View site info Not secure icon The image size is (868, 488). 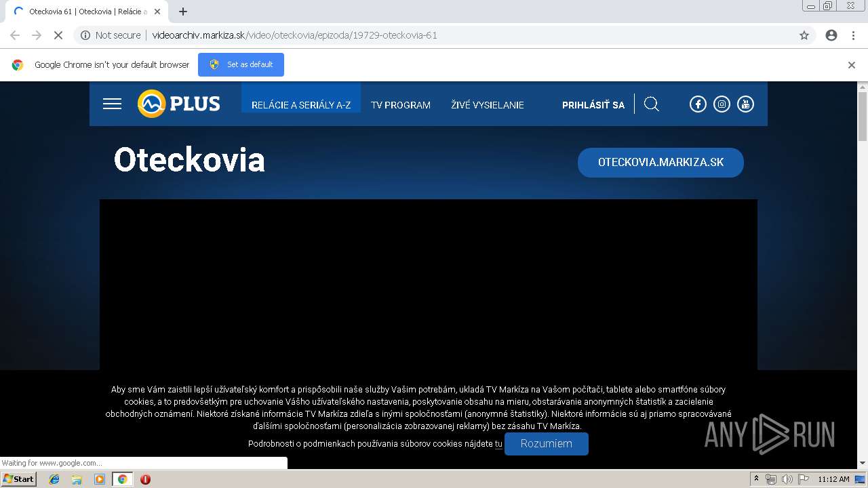85,35
